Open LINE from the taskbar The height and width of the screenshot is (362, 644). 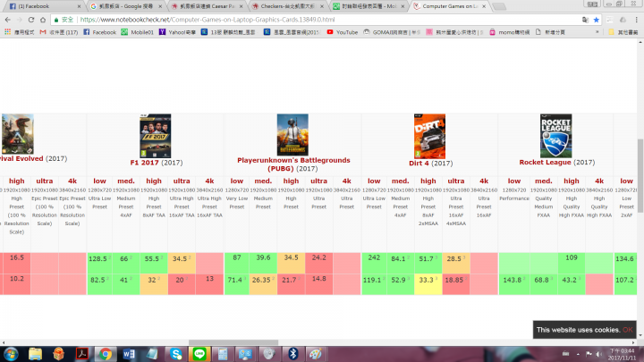click(199, 354)
